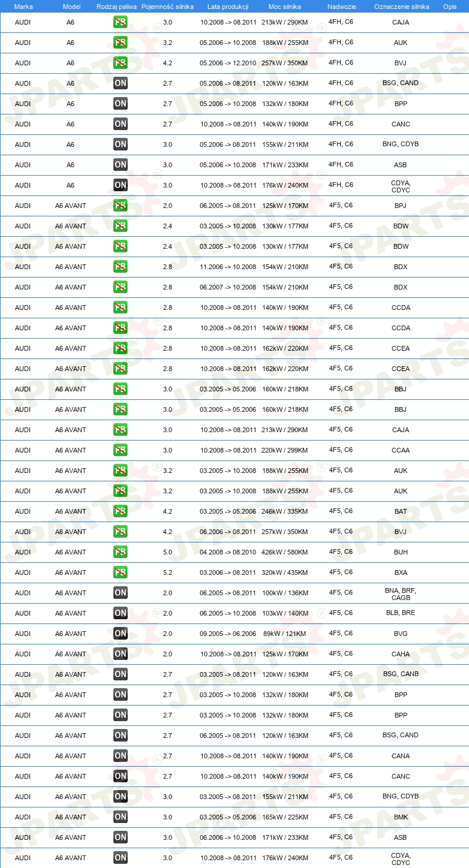The width and height of the screenshot is (469, 868).
Task: Click diesel ON icon in non-Avant A6 CDYA, CDYC row
Action: pyautogui.click(x=121, y=186)
